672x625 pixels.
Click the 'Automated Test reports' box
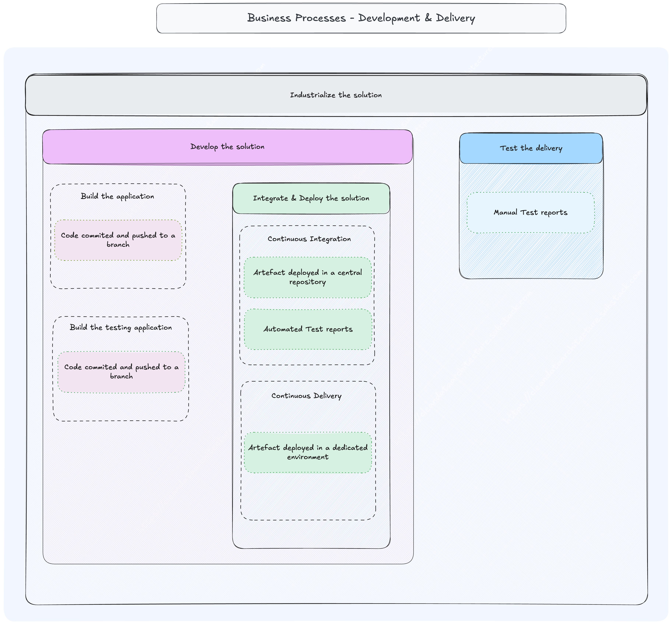[x=308, y=329]
